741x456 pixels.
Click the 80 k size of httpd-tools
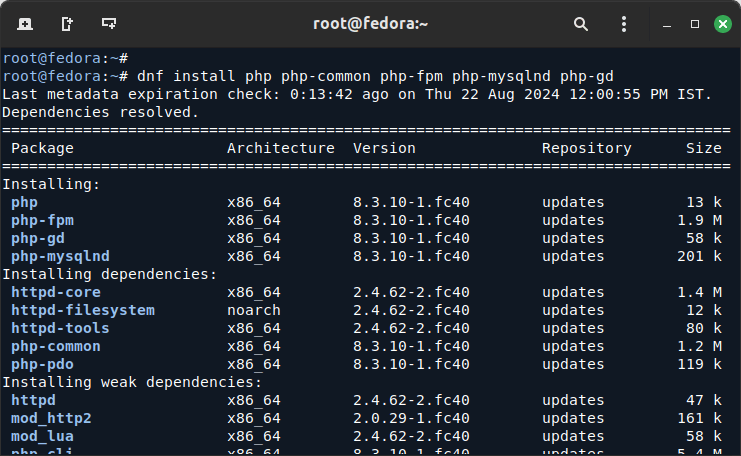pos(704,328)
